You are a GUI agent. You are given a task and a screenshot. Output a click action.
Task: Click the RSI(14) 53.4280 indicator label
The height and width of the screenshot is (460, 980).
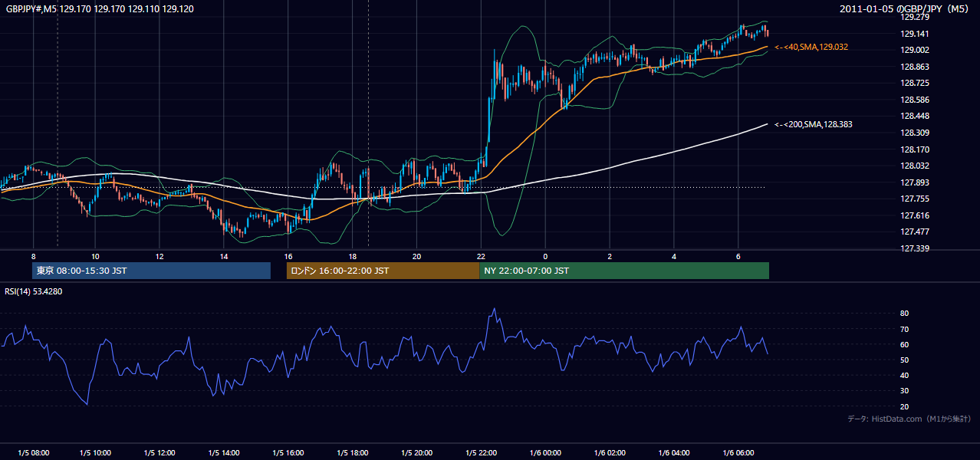[x=34, y=291]
